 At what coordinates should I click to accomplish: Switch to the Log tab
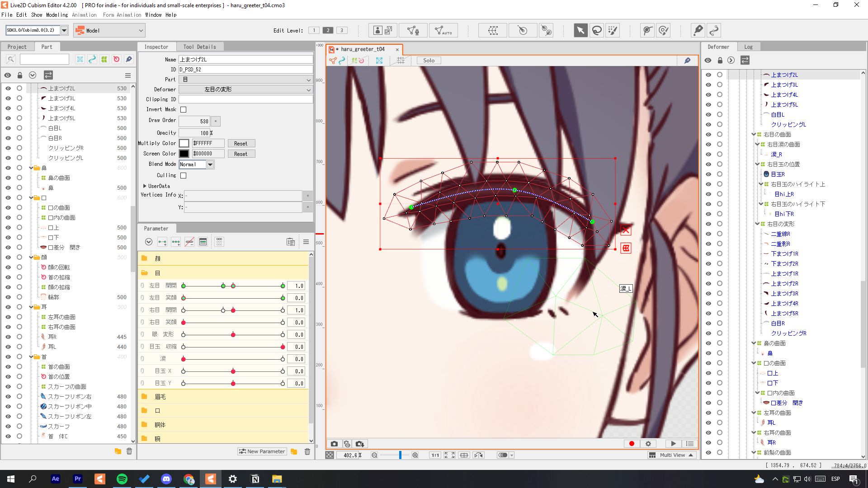pyautogui.click(x=749, y=47)
